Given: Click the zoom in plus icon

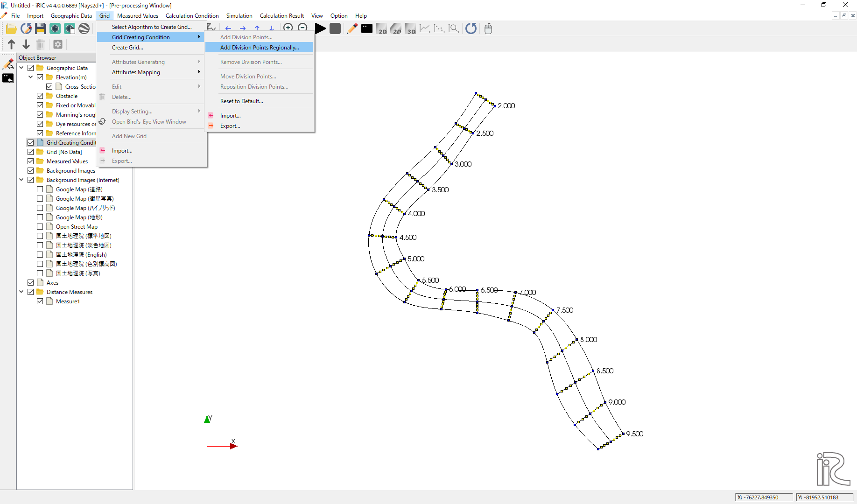Looking at the screenshot, I should click(x=288, y=28).
